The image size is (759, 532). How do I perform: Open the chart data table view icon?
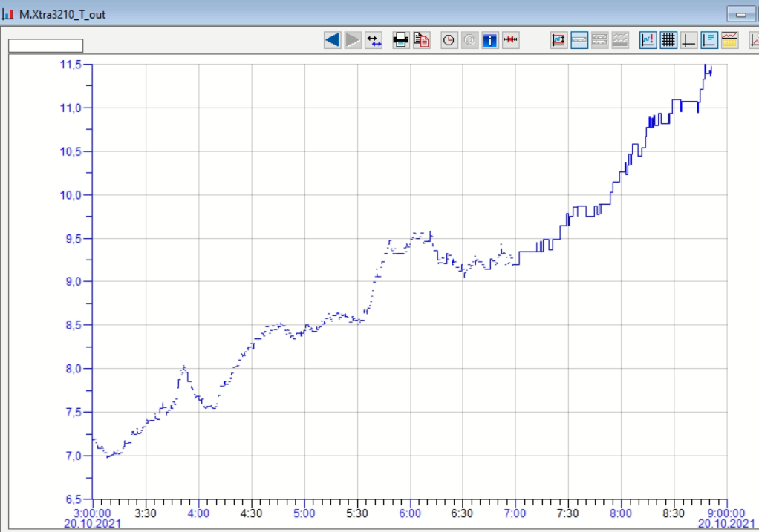point(729,40)
